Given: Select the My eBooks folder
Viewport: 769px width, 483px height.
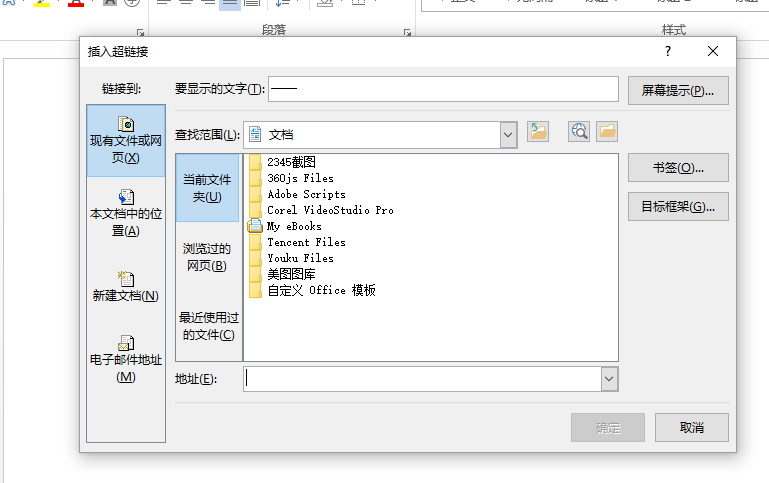Looking at the screenshot, I should [x=285, y=226].
